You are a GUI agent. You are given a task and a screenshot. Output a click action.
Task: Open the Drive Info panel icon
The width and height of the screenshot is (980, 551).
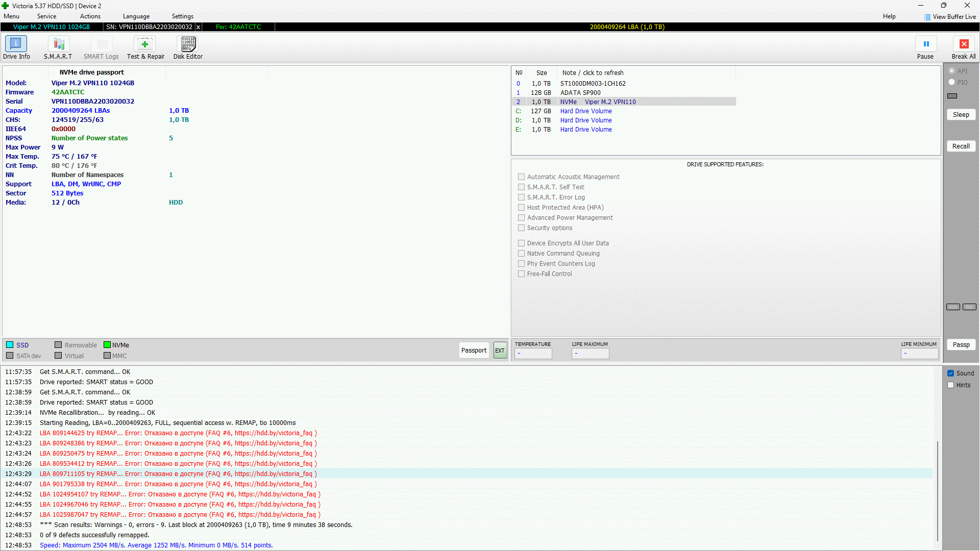coord(16,44)
